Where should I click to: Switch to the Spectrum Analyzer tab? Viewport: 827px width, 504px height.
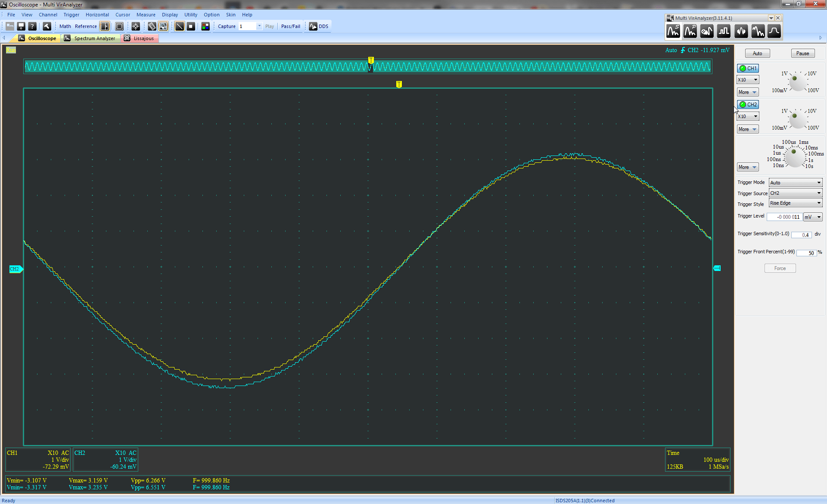point(90,38)
